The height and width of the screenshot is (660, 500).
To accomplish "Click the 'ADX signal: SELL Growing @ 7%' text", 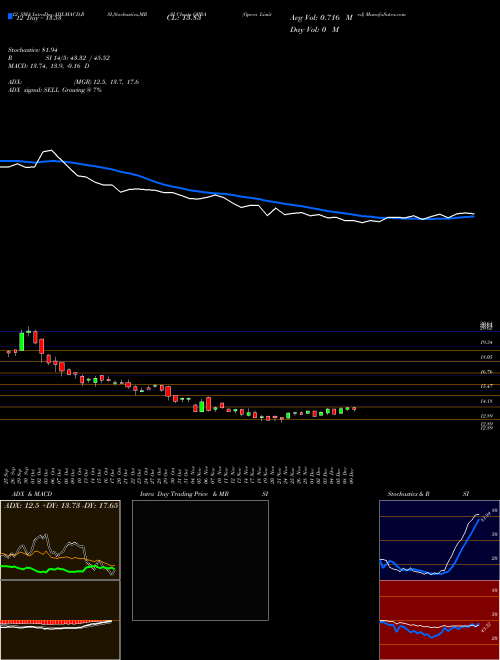I will [x=55, y=90].
